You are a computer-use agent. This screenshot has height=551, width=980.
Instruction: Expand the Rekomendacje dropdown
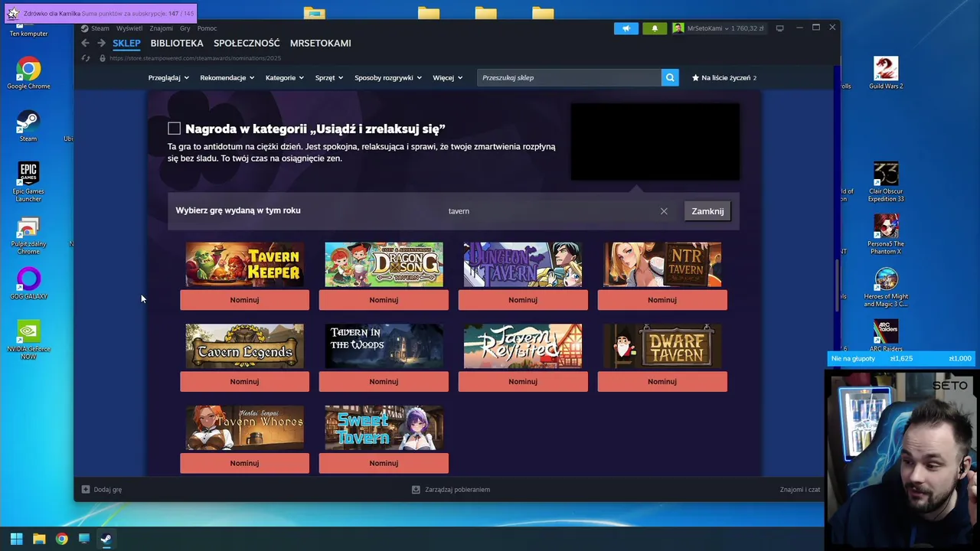coord(227,77)
